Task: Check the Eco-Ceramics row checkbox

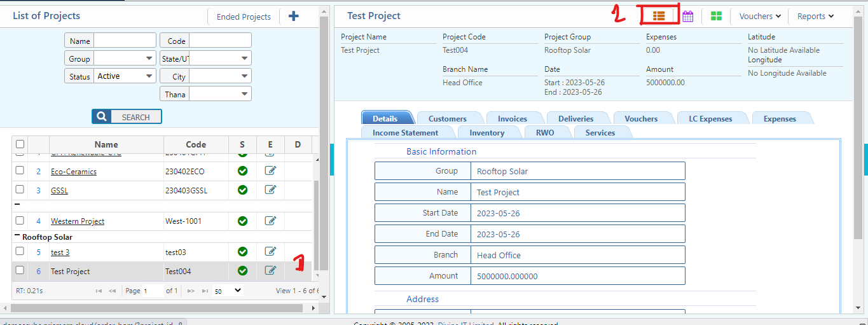Action: pyautogui.click(x=20, y=170)
